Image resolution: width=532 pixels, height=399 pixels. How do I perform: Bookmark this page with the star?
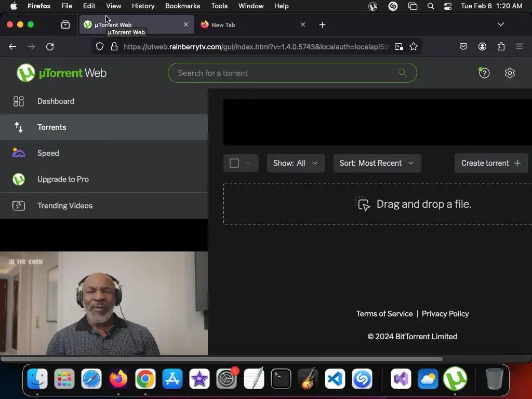(413, 46)
